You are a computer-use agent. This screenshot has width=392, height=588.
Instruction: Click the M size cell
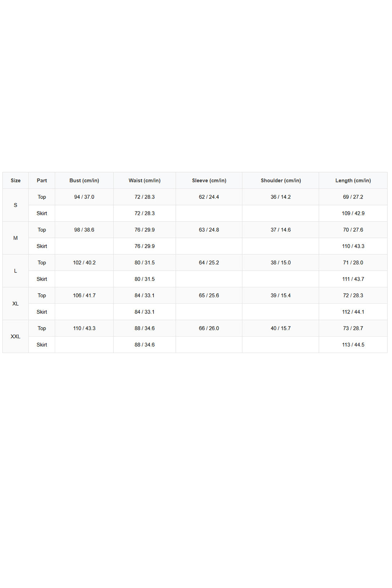pos(15,238)
